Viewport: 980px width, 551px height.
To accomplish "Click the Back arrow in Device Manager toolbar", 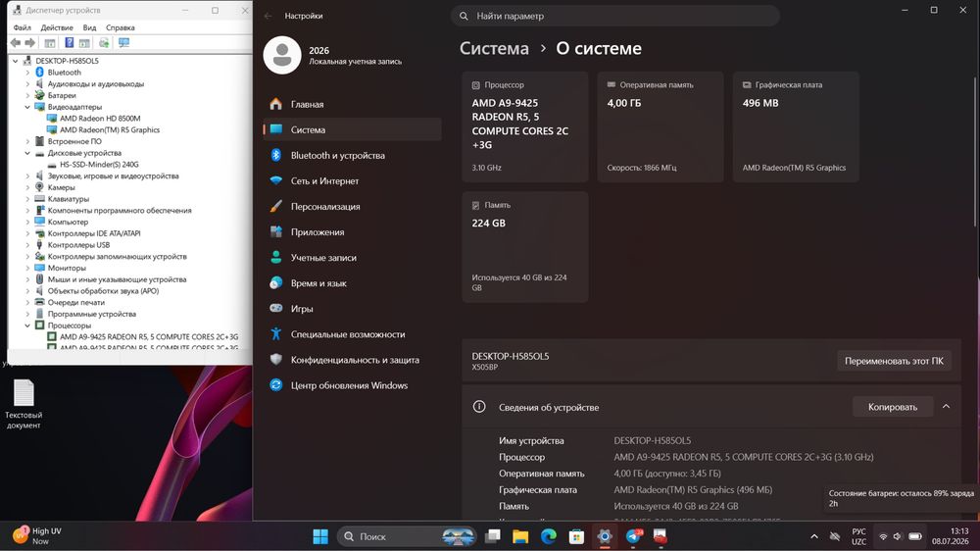I will coord(16,42).
